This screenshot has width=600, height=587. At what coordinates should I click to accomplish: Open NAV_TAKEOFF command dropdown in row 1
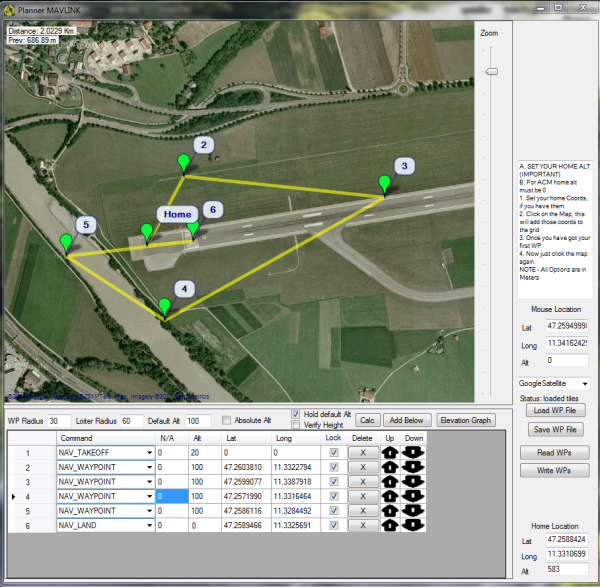pyautogui.click(x=149, y=453)
